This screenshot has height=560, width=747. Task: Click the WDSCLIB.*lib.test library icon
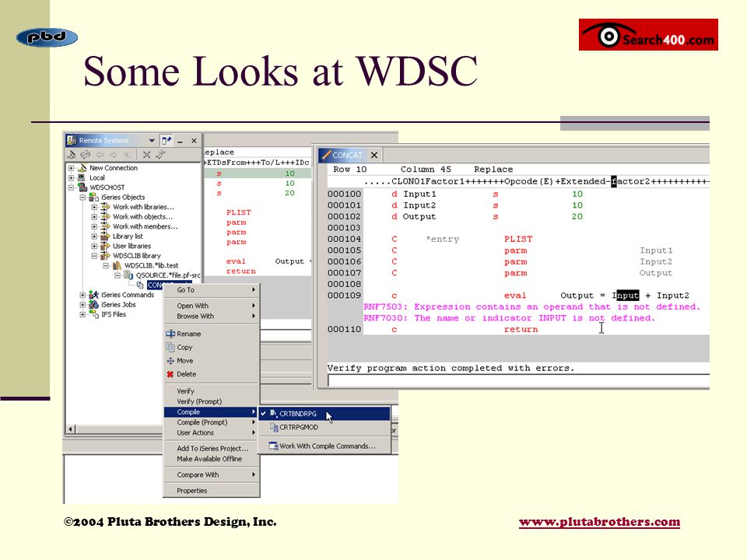[117, 265]
